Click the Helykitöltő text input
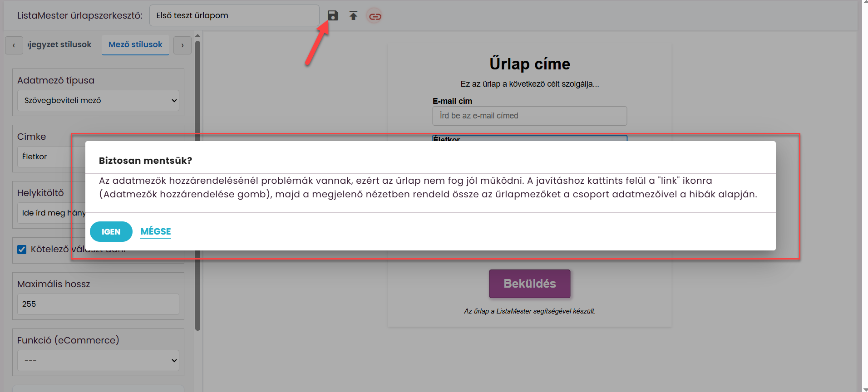868x392 pixels. [51, 213]
